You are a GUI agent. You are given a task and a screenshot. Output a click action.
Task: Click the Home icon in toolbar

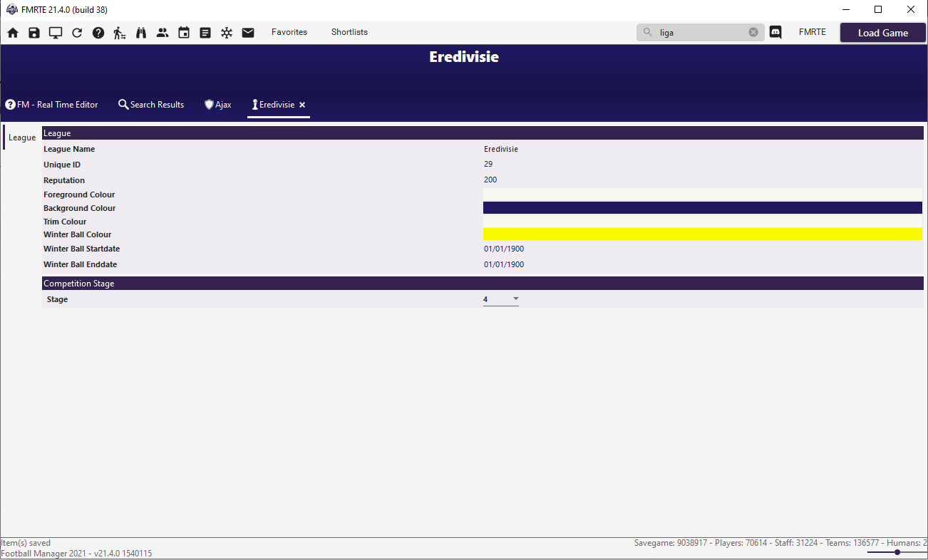coord(13,33)
